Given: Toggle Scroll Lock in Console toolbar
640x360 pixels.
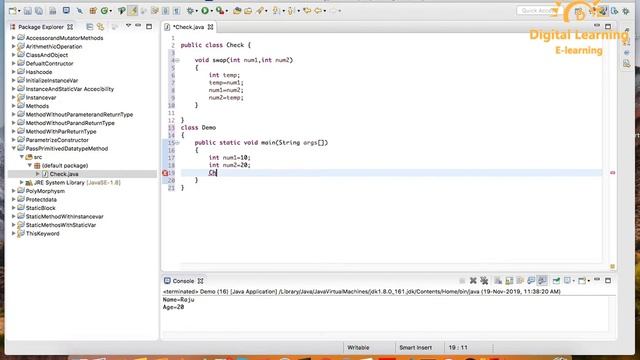Looking at the screenshot, I should pos(509,281).
